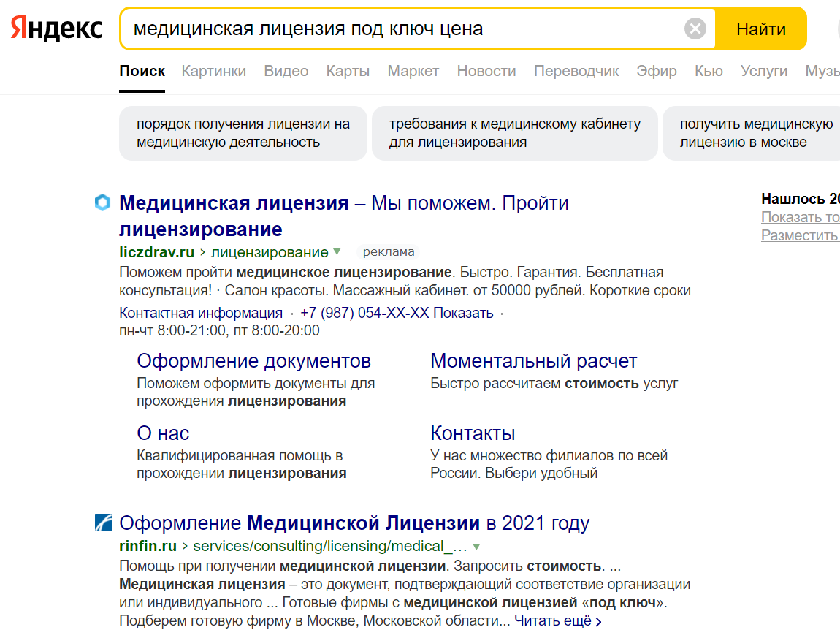Viewport: 840px width, 630px height.
Task: Expand the rinfin.ru green arrow menu
Action: (x=476, y=546)
